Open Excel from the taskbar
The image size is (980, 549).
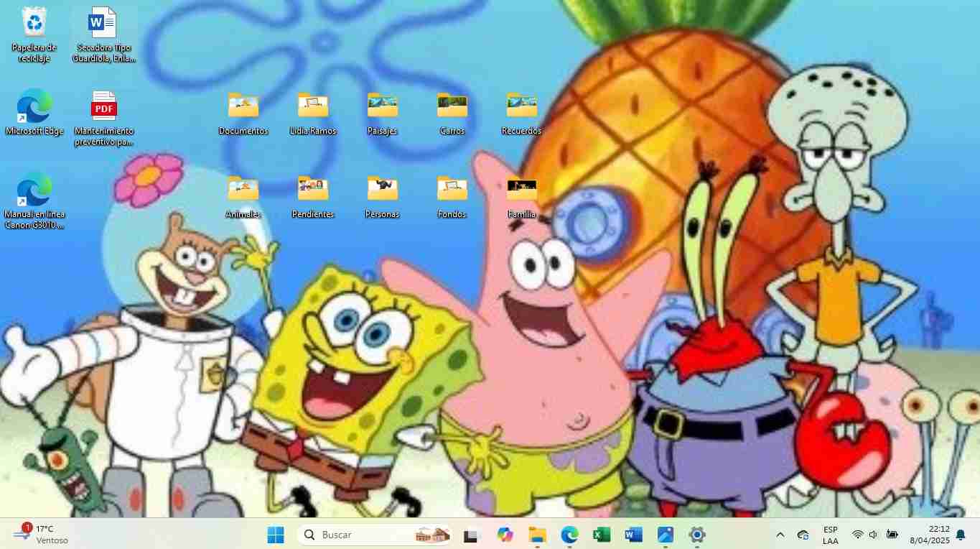(602, 535)
